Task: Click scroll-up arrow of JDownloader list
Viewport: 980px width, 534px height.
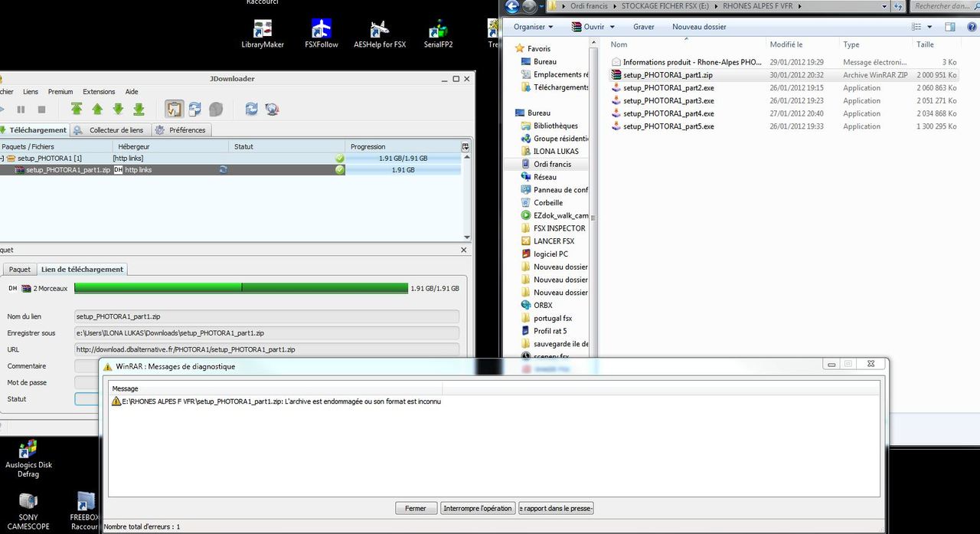Action: click(x=466, y=157)
